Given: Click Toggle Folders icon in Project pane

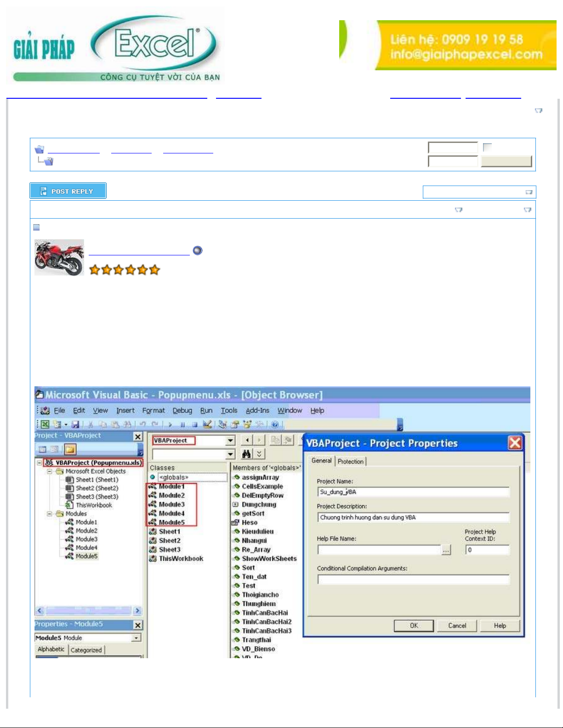Looking at the screenshot, I should 70,449.
